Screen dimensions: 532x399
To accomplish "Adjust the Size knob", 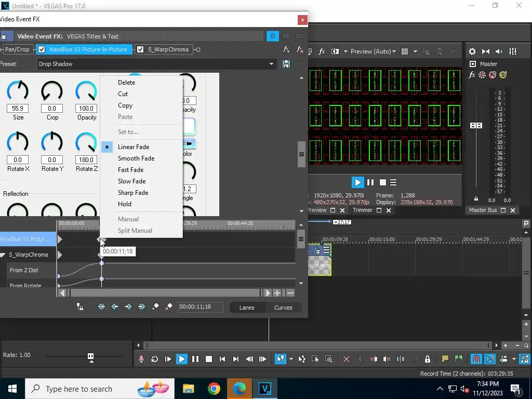I will click(x=18, y=90).
